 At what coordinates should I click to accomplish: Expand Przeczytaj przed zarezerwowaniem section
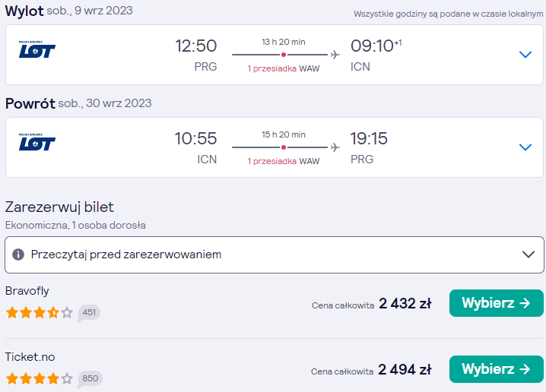point(275,254)
